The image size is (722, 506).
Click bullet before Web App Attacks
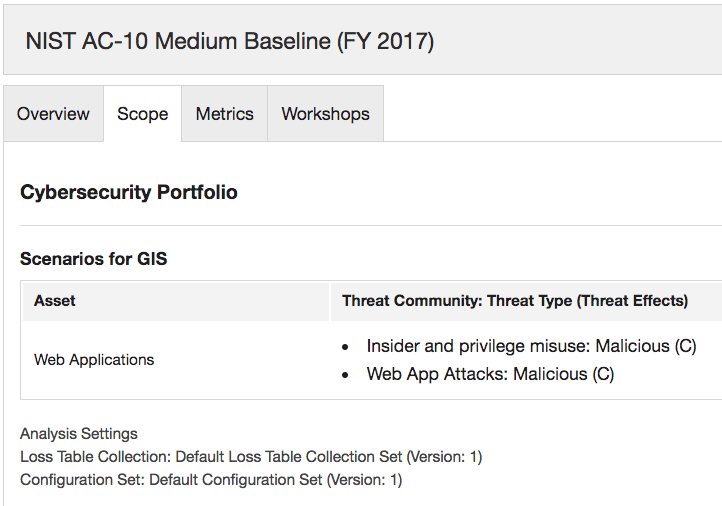click(345, 375)
